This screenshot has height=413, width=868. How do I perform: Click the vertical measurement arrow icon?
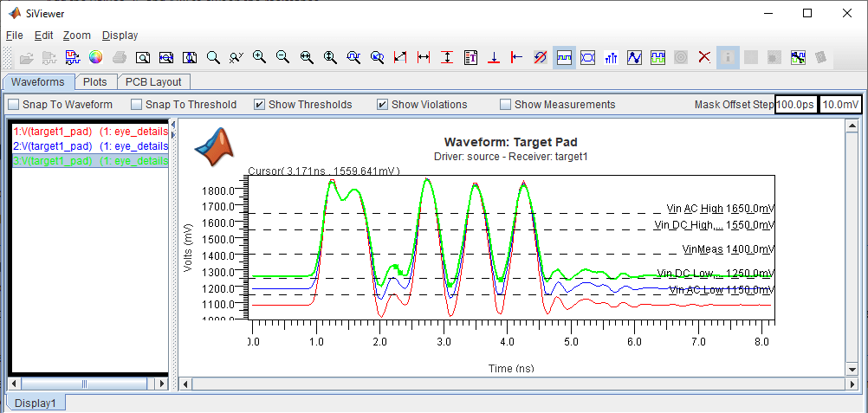click(447, 57)
